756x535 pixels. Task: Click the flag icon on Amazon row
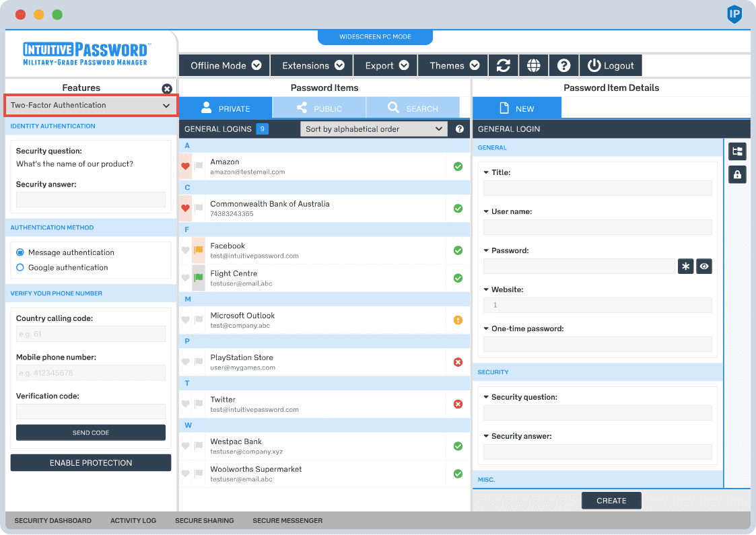[198, 166]
